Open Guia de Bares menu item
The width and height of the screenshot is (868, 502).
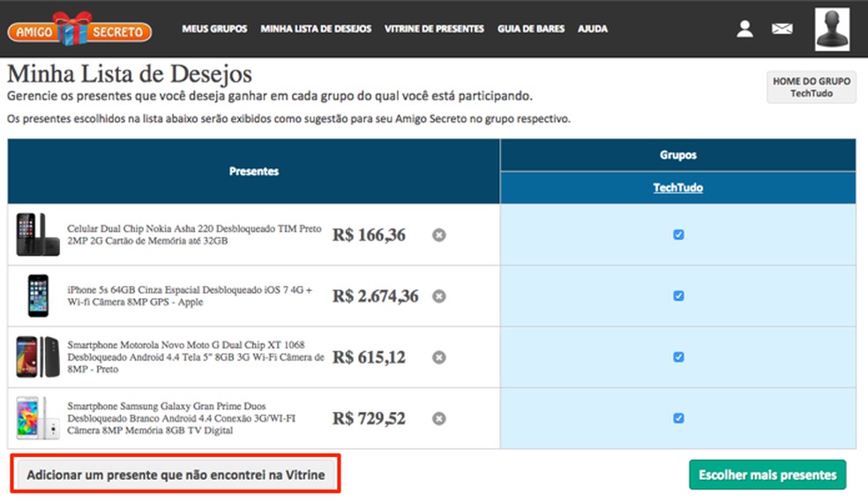coord(531,29)
